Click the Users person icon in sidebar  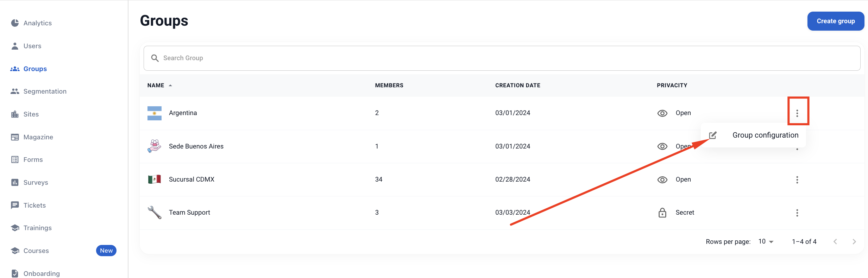click(x=15, y=46)
